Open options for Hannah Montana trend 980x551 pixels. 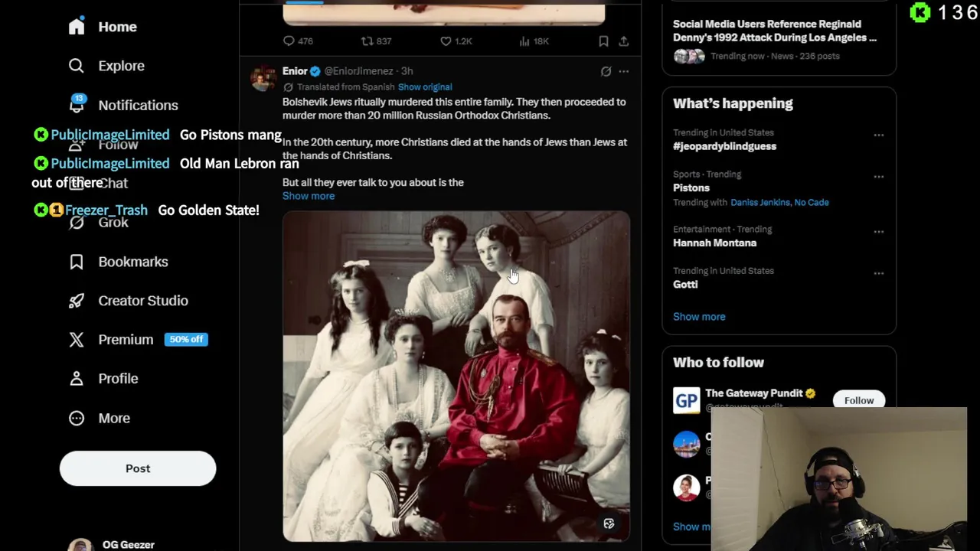[879, 232]
